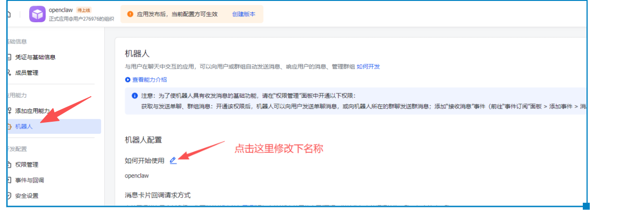Click the 机器人配置 heading
Image resolution: width=644 pixels, height=212 pixels.
click(x=143, y=140)
